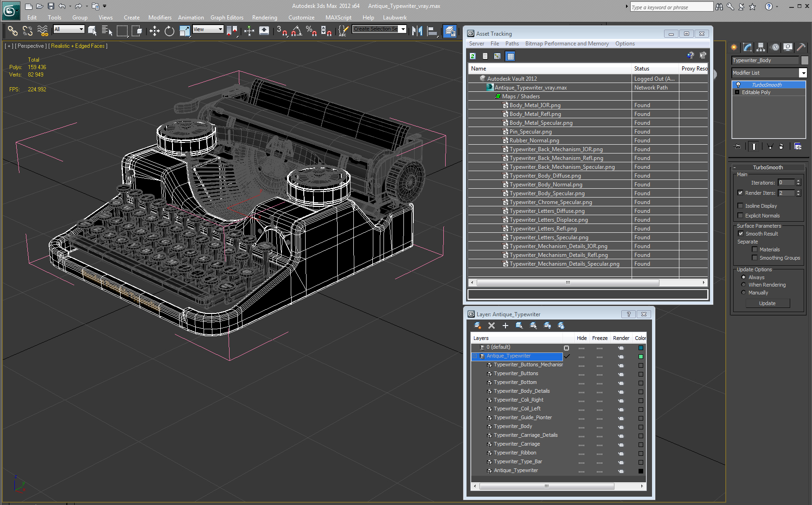Click the help search keyword field

coord(671,7)
